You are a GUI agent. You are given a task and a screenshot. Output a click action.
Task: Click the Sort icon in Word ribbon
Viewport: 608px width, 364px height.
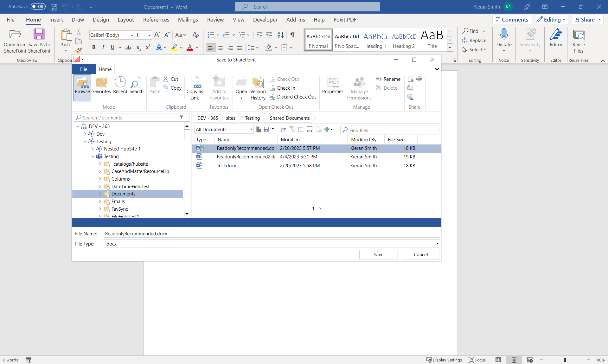(x=280, y=35)
